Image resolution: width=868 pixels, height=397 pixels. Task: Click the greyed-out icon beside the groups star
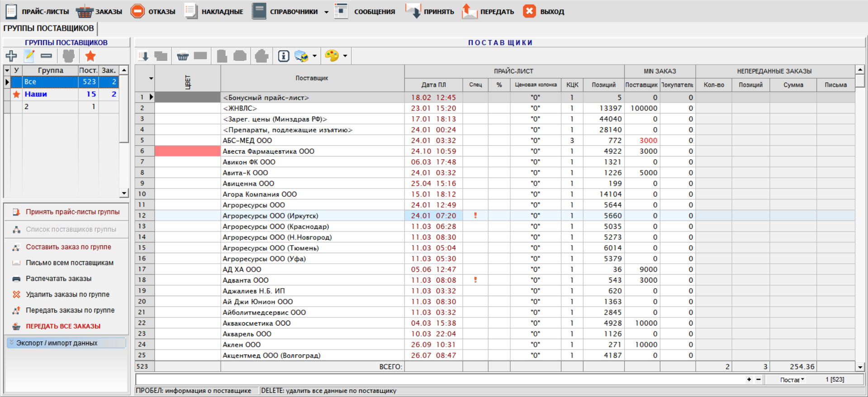[69, 56]
